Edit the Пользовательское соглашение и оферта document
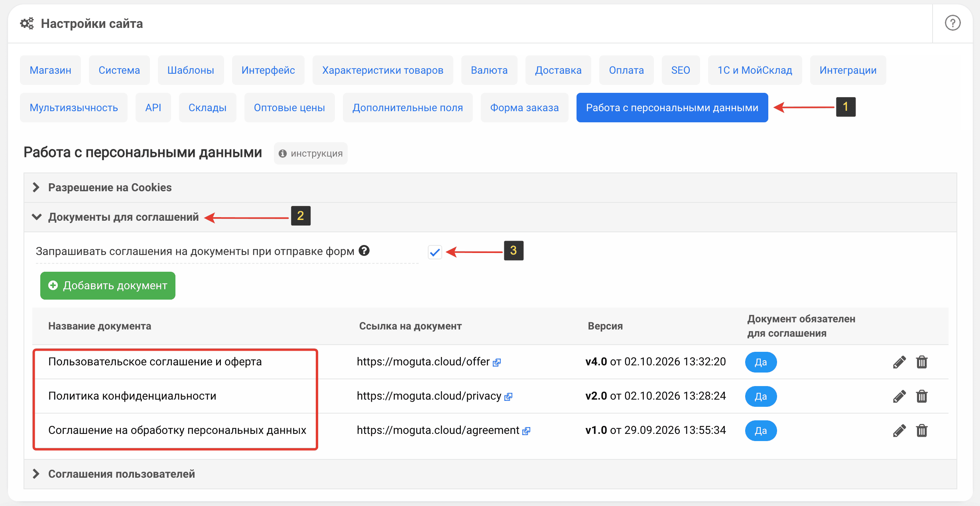 tap(899, 362)
